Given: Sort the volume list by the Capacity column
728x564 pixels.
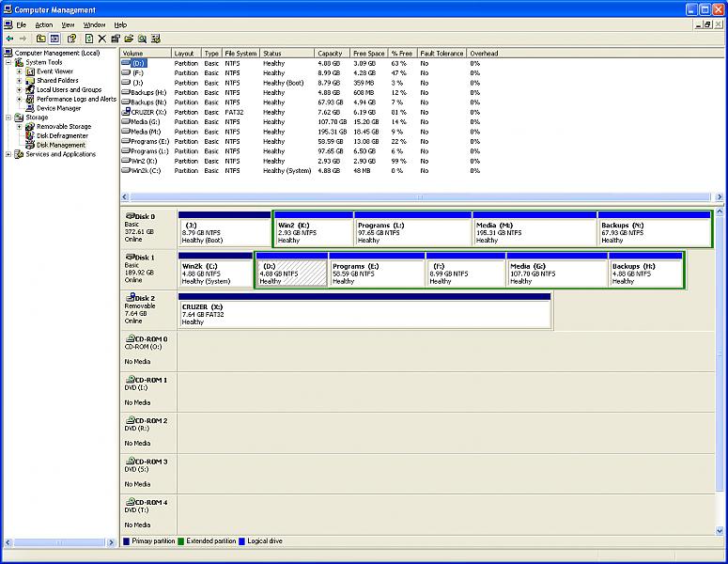Looking at the screenshot, I should [x=330, y=54].
